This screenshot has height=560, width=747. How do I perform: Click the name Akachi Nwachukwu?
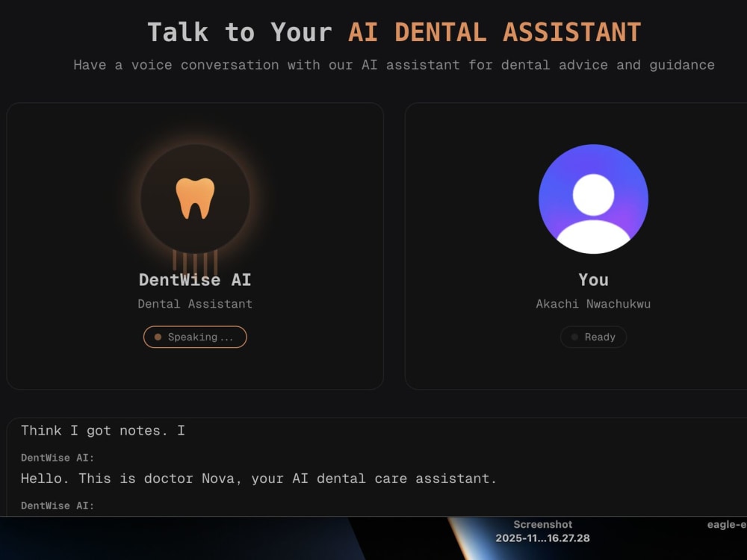tap(593, 304)
